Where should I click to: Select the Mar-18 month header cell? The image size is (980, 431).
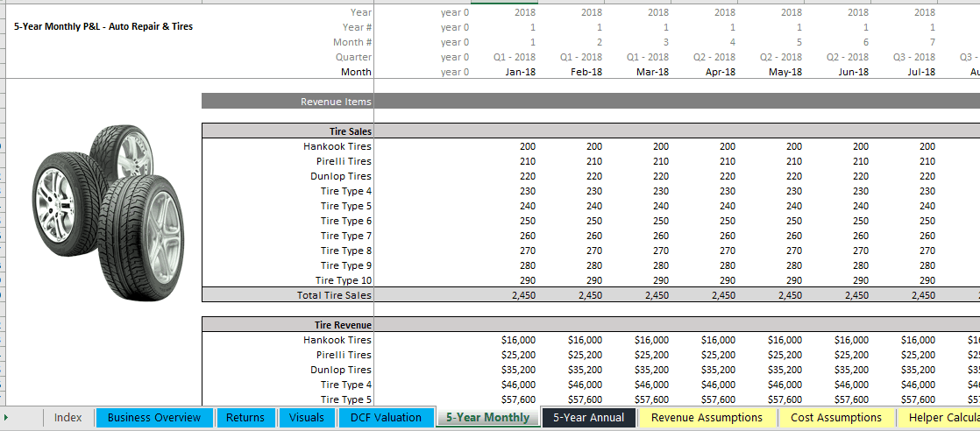(x=652, y=72)
